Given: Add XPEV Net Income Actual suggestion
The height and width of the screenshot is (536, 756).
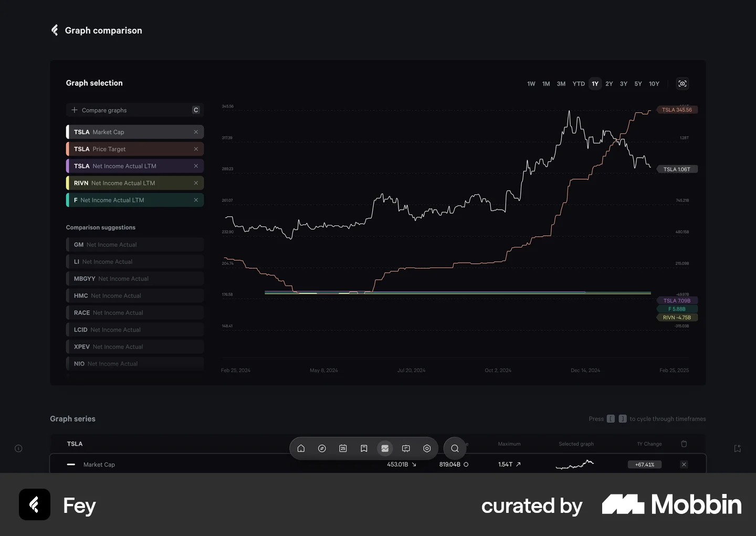Looking at the screenshot, I should 135,347.
